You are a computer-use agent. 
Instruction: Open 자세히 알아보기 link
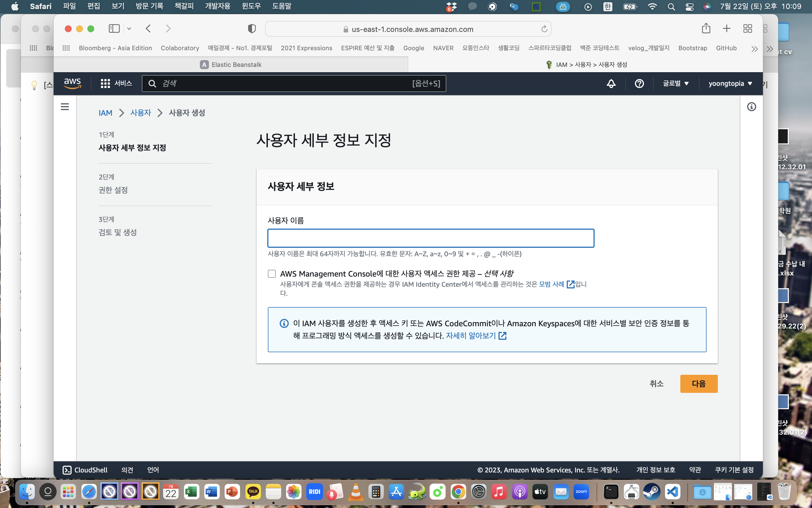(476, 336)
